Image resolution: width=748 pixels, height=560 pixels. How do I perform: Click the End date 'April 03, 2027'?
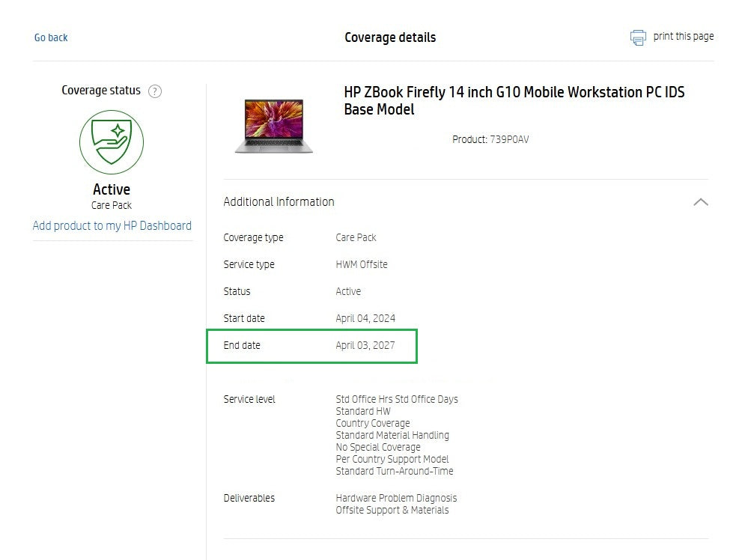click(365, 345)
